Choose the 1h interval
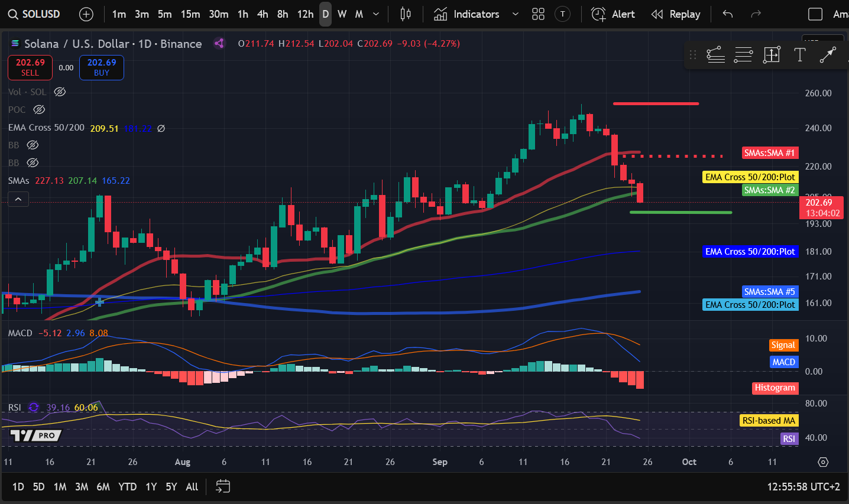Screen dimensions: 849x504 click(x=243, y=14)
